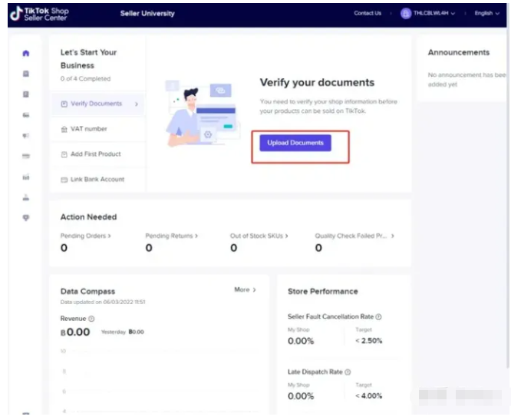Select the Link Bank Account step
The height and width of the screenshot is (420, 511).
pos(97,179)
